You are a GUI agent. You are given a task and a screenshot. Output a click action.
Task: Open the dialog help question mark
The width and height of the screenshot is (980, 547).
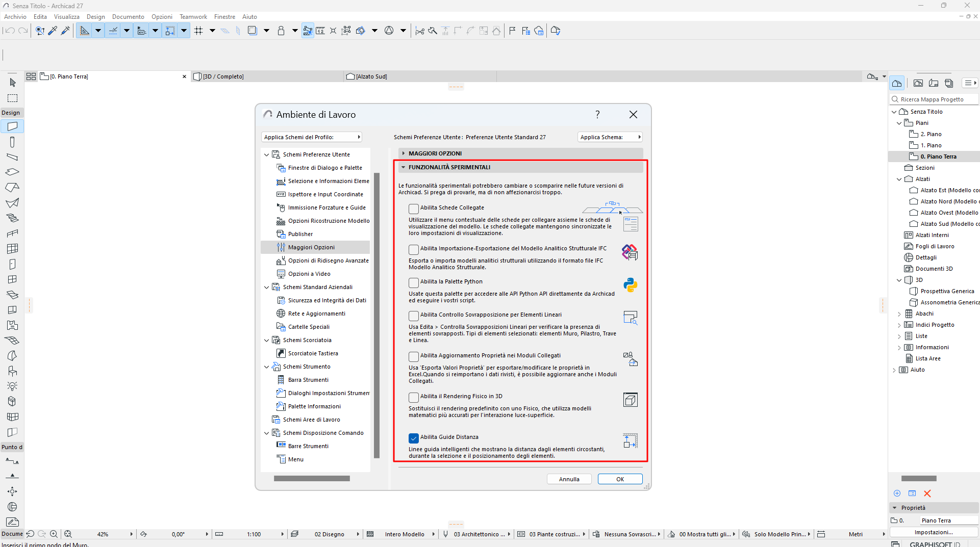tap(597, 115)
